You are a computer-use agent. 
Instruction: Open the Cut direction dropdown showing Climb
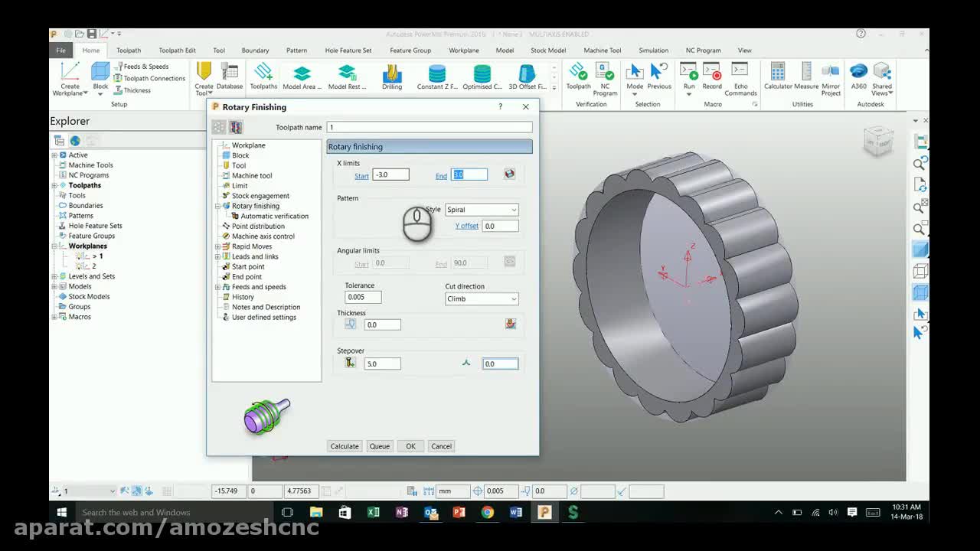[x=482, y=298]
